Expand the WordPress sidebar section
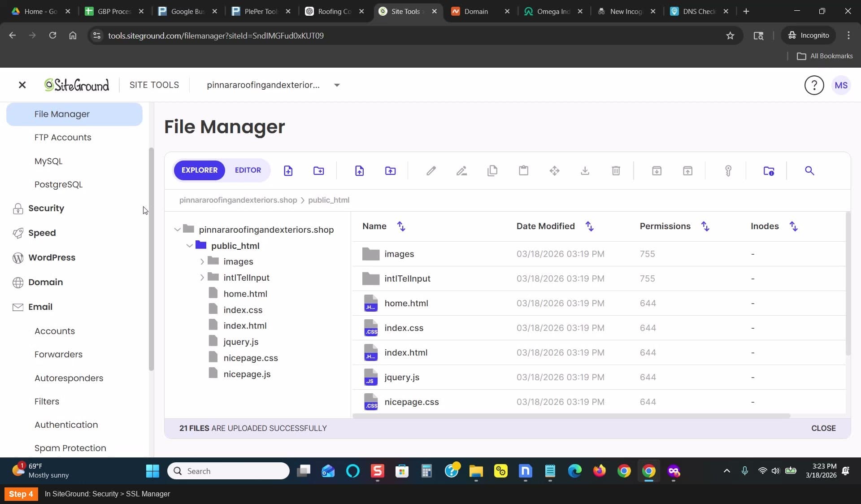This screenshot has height=504, width=861. (x=52, y=258)
